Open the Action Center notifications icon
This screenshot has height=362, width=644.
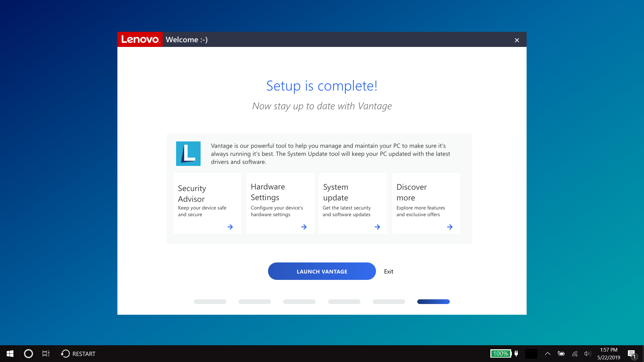[x=632, y=354]
